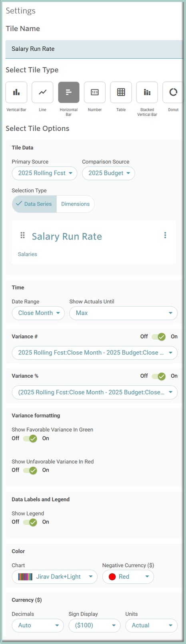Toggle the Variance % switch

click(x=159, y=376)
